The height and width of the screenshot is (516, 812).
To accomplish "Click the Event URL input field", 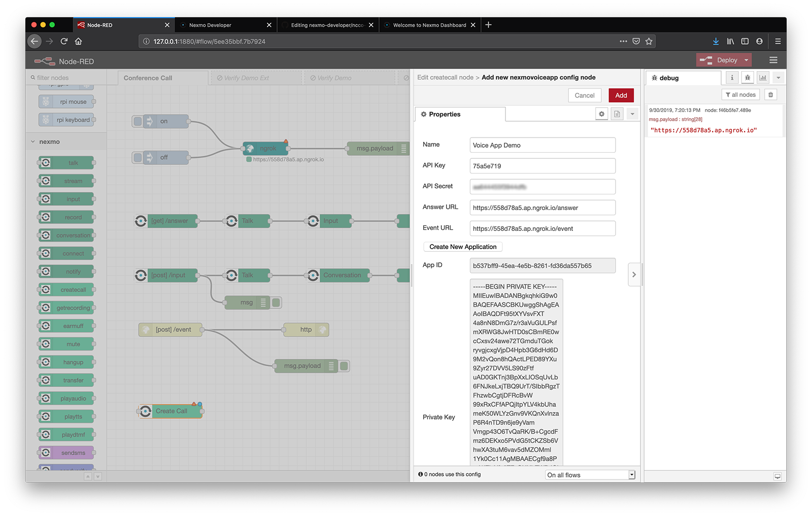I will coord(543,228).
